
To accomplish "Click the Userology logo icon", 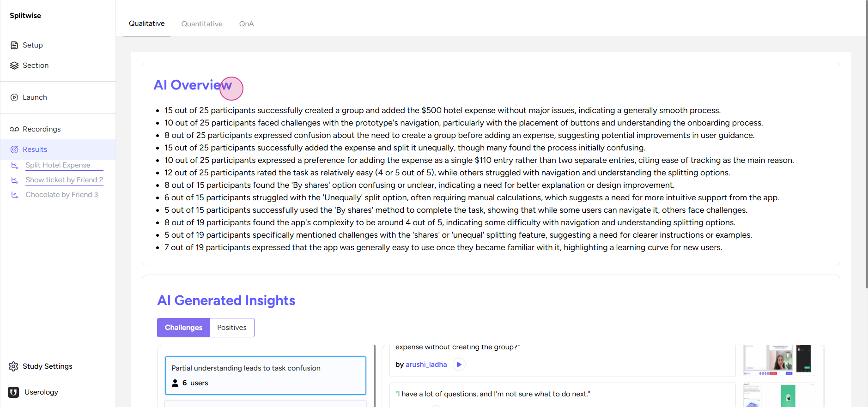I will click(13, 392).
